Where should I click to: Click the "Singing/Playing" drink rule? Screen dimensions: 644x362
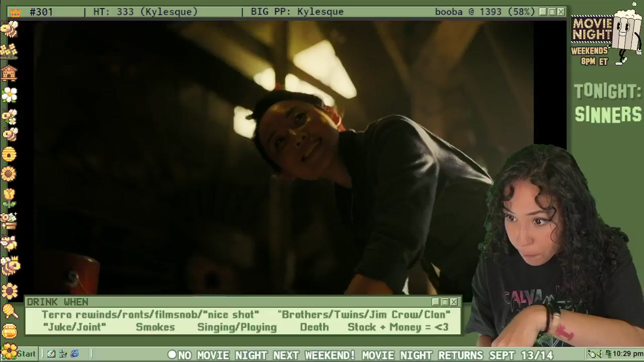(x=237, y=327)
